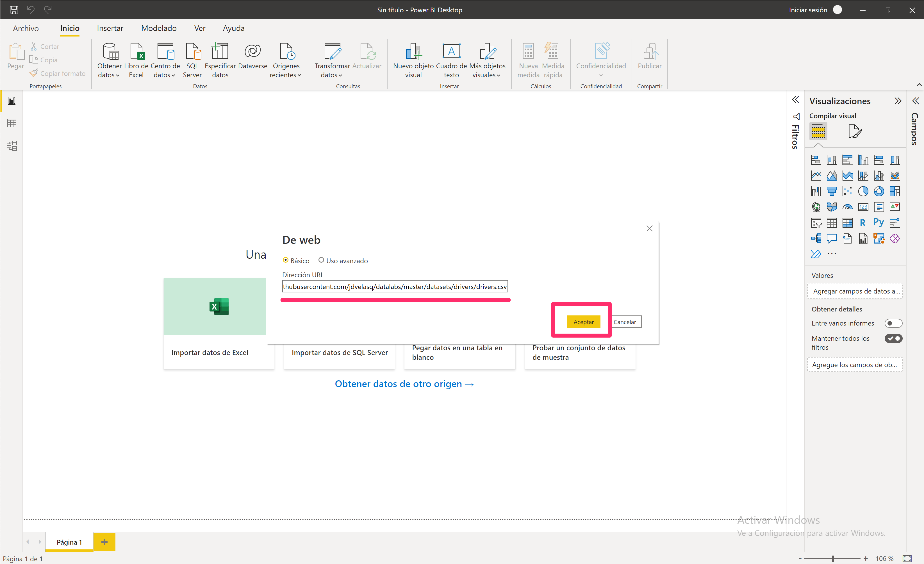Click the Save icon in title bar

tap(14, 10)
